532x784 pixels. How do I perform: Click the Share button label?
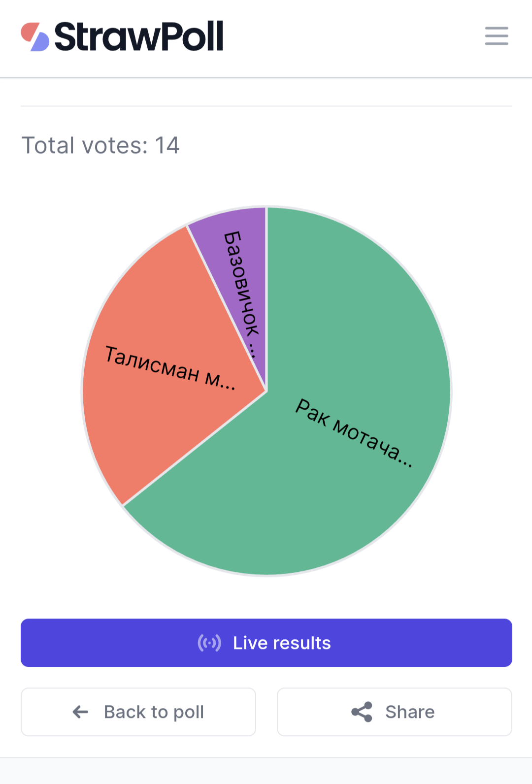point(410,712)
